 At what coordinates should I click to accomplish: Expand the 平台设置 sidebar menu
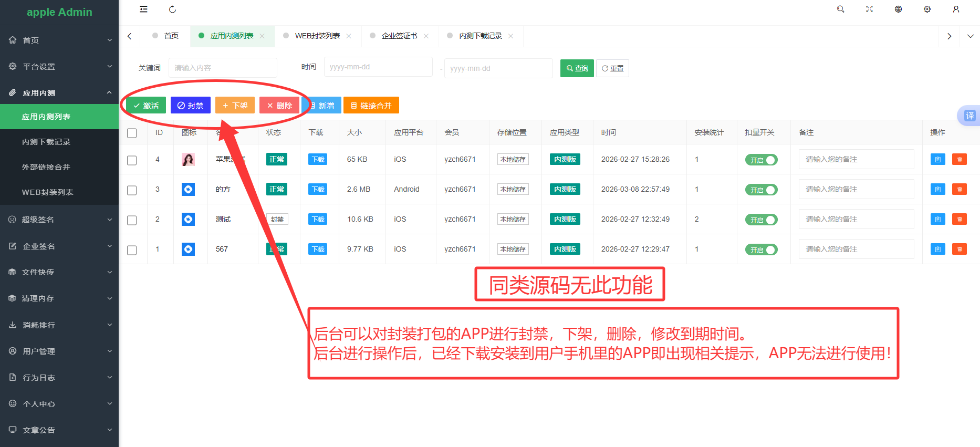click(x=59, y=67)
